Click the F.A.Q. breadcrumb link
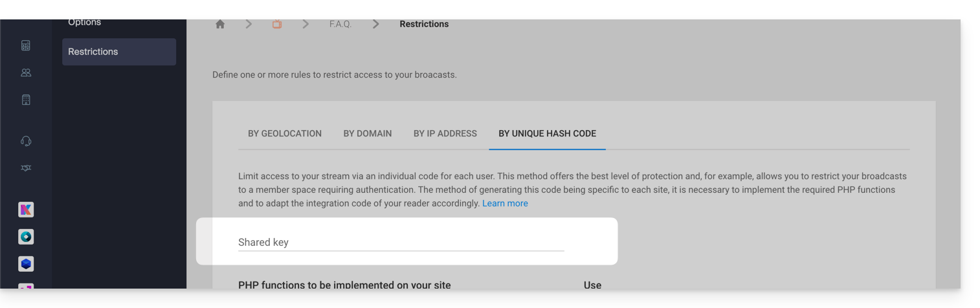This screenshot has height=308, width=980. 340,24
